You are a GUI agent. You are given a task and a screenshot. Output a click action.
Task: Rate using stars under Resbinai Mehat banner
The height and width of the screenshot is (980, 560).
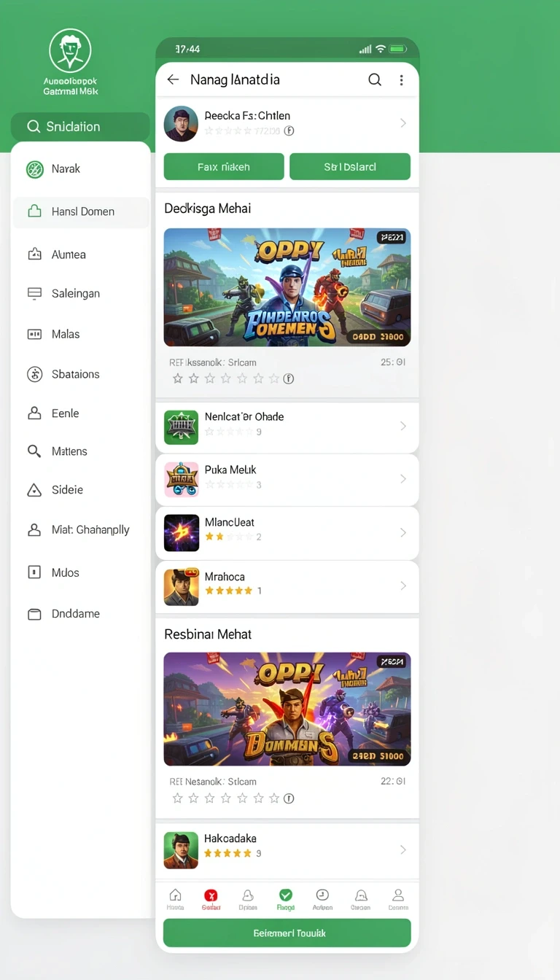point(225,798)
